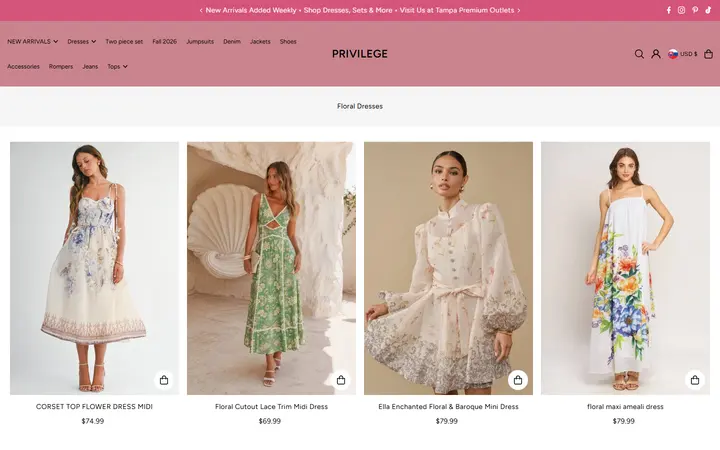Expand the NEW ARRIVALS menu
Screen dimensions: 720x450
click(33, 41)
